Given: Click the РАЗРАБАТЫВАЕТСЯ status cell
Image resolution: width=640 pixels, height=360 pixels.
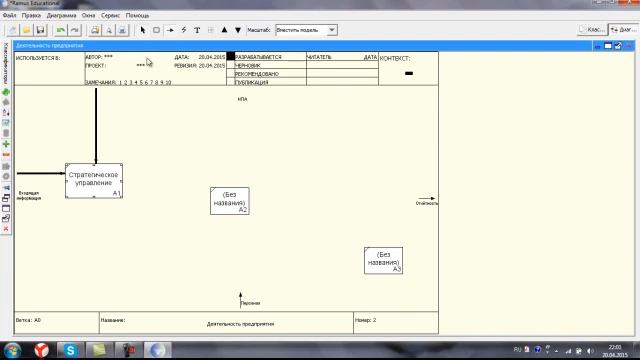Looking at the screenshot, I should (x=270, y=57).
